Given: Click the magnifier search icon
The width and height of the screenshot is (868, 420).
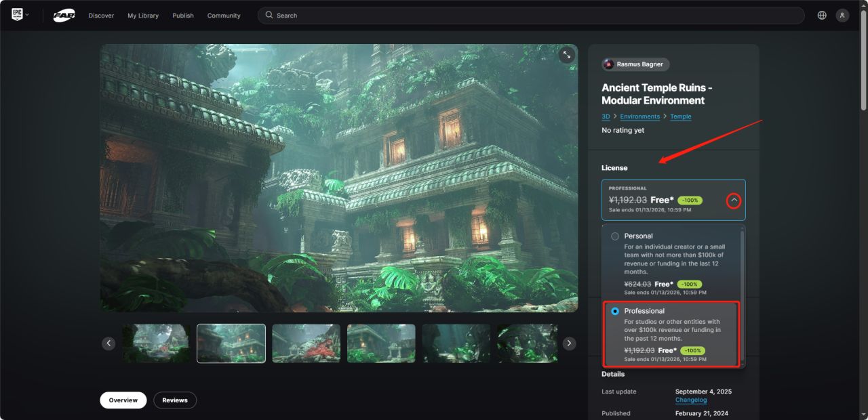Looking at the screenshot, I should (x=269, y=15).
